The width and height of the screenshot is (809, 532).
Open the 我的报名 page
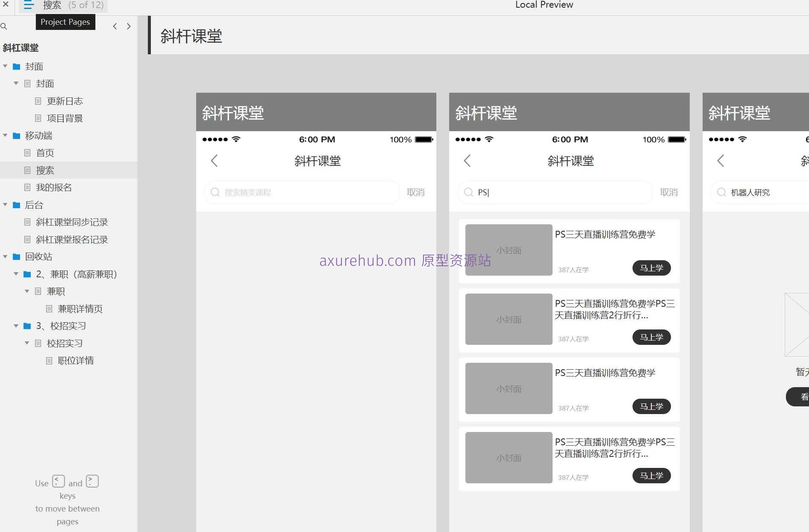point(53,188)
